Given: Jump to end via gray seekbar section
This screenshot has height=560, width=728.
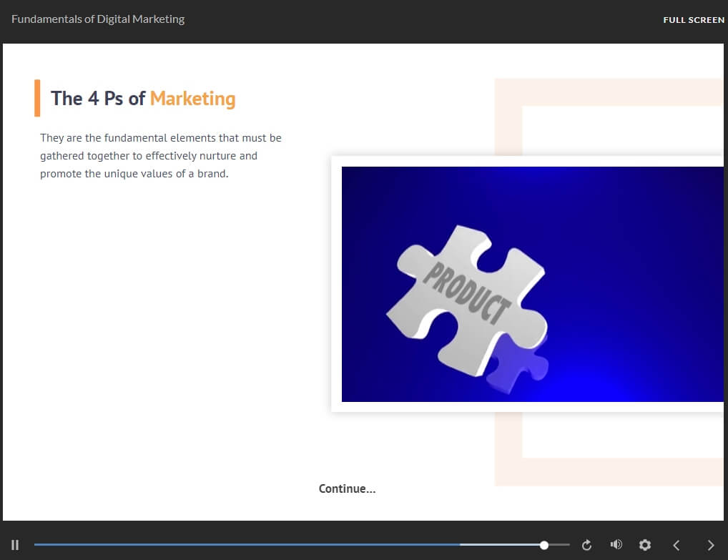Looking at the screenshot, I should click(x=559, y=545).
